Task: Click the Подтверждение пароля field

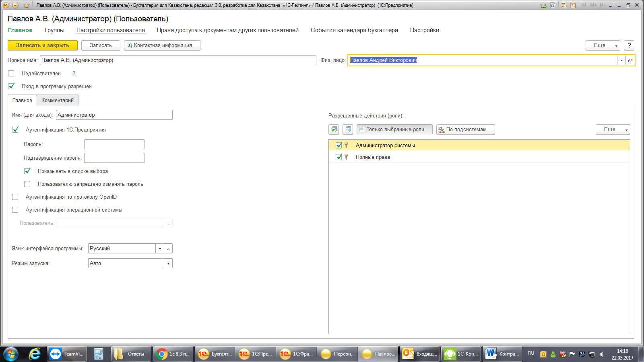Action: coord(114,158)
